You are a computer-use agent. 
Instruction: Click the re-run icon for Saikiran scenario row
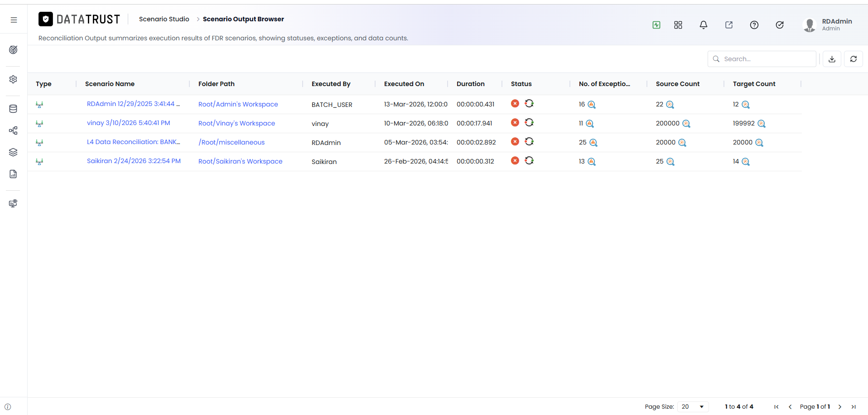[529, 160]
